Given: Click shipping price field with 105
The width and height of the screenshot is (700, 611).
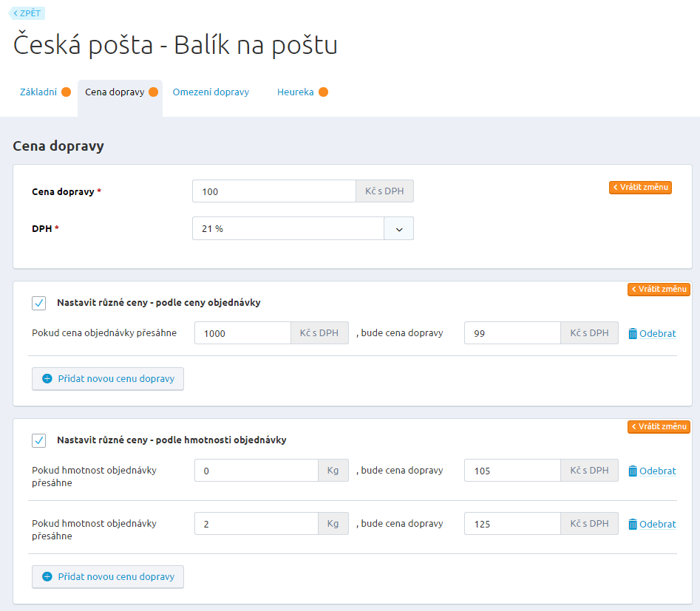Looking at the screenshot, I should click(x=512, y=471).
